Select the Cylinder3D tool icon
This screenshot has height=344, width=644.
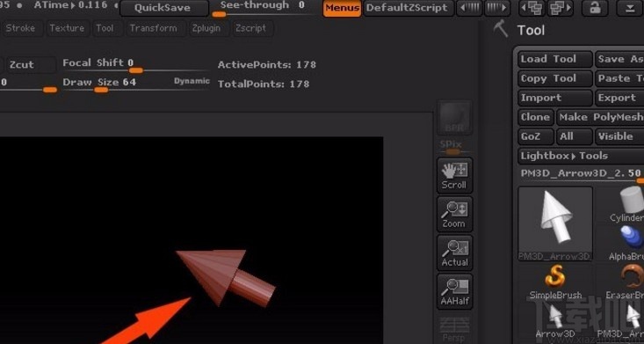point(626,204)
